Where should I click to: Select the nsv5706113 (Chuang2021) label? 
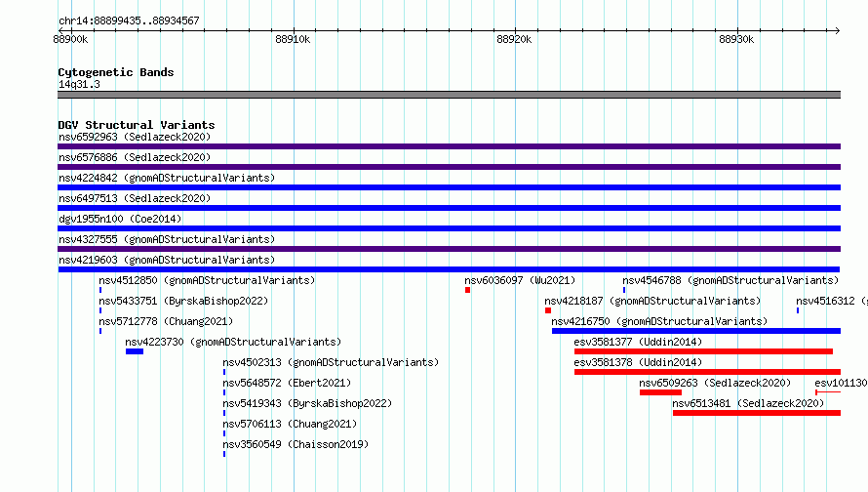[x=290, y=424]
